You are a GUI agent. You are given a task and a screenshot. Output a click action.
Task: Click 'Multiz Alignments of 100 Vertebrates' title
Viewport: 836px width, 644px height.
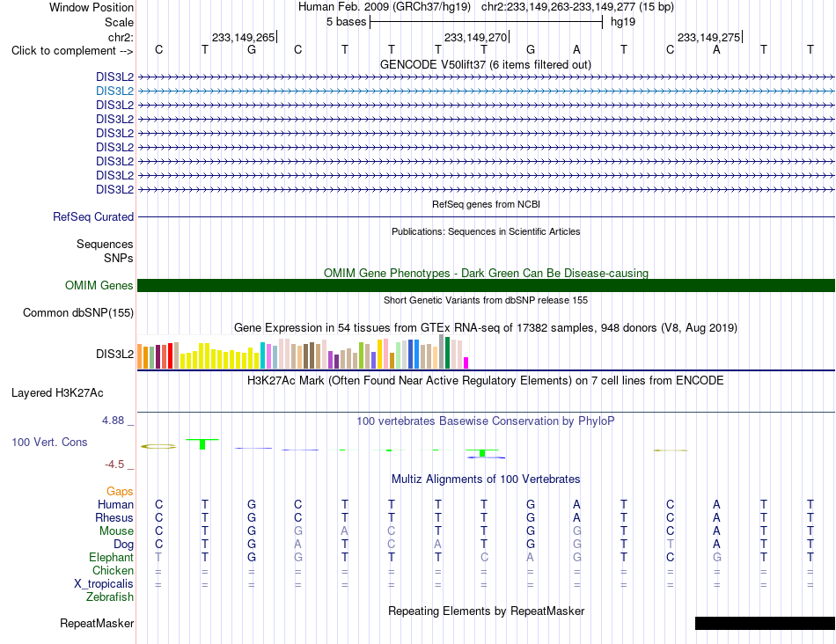486,479
